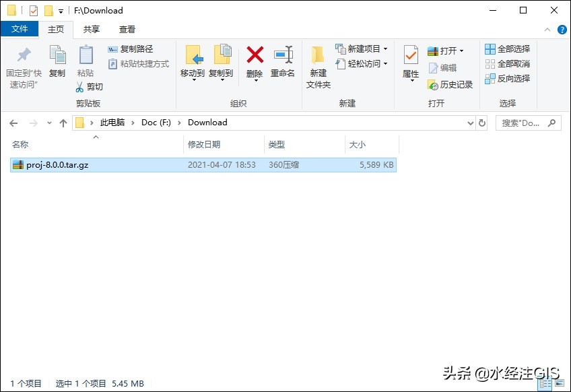The height and width of the screenshot is (392, 571).
Task: Sort by Size (大小) column header
Action: point(372,145)
